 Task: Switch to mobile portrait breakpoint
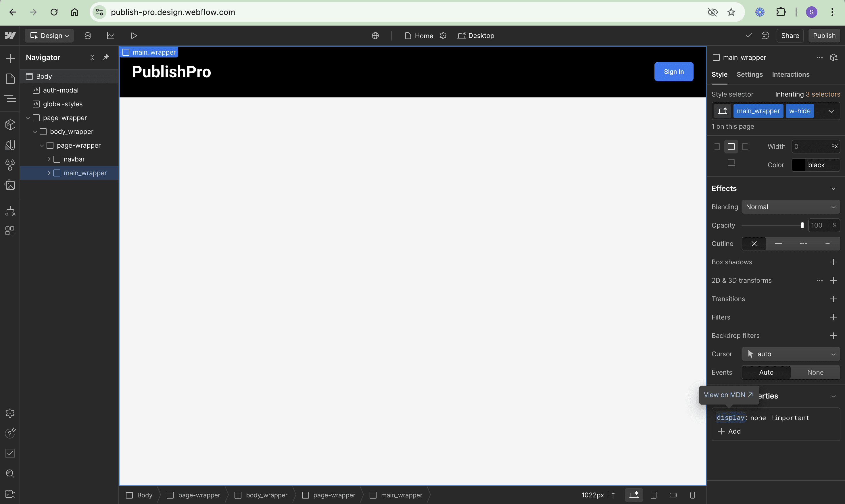692,495
